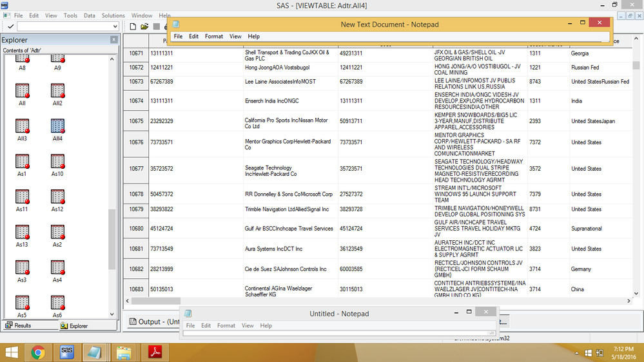
Task: Open Help menu in Untitled Notepad
Action: pos(266,325)
